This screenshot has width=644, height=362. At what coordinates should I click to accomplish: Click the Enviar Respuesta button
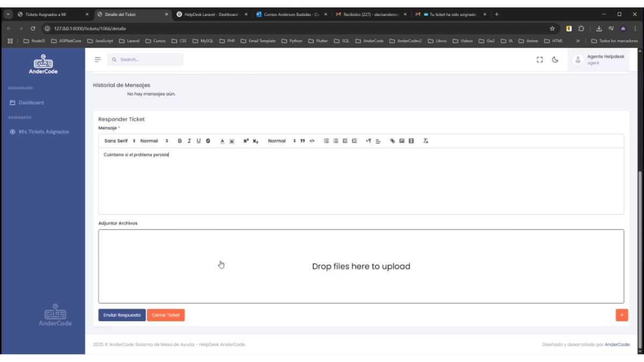[x=122, y=315]
